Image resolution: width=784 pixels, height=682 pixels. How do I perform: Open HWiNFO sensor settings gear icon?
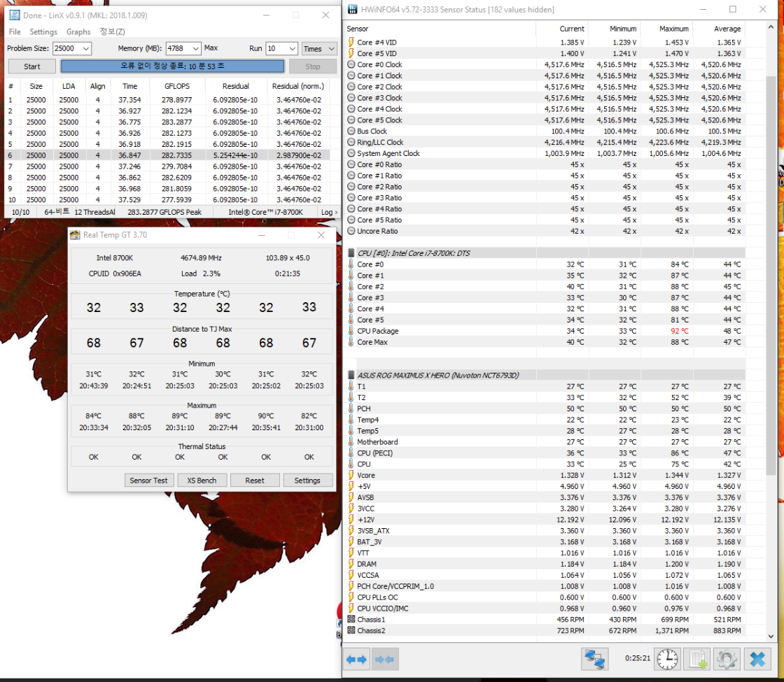pyautogui.click(x=727, y=659)
